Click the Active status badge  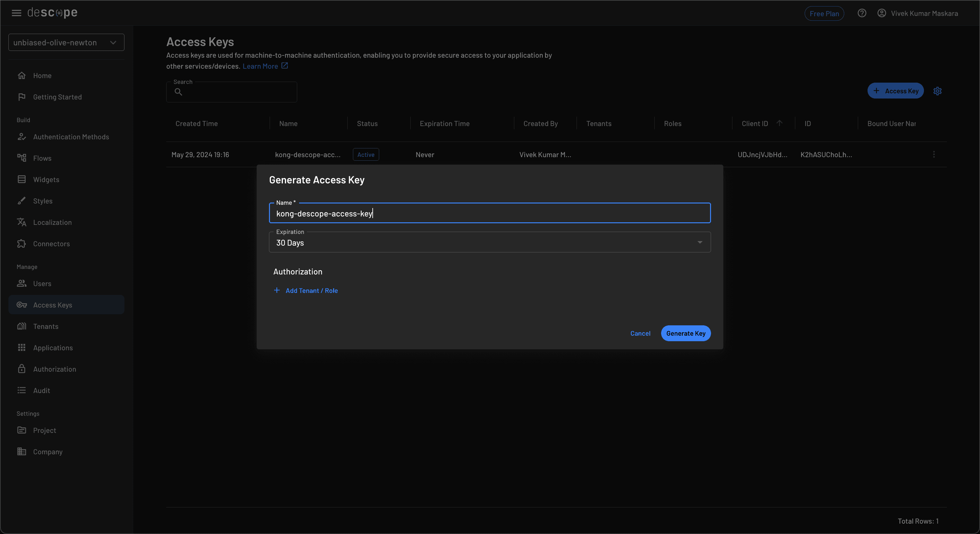pyautogui.click(x=366, y=155)
